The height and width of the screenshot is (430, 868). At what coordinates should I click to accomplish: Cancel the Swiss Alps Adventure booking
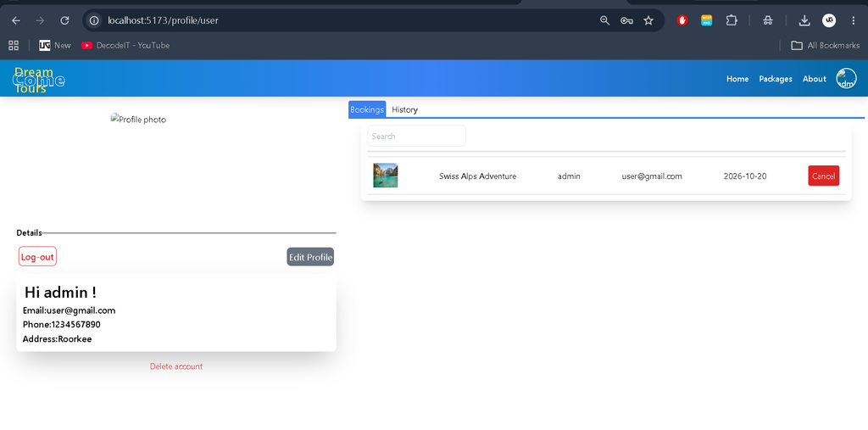pos(823,176)
